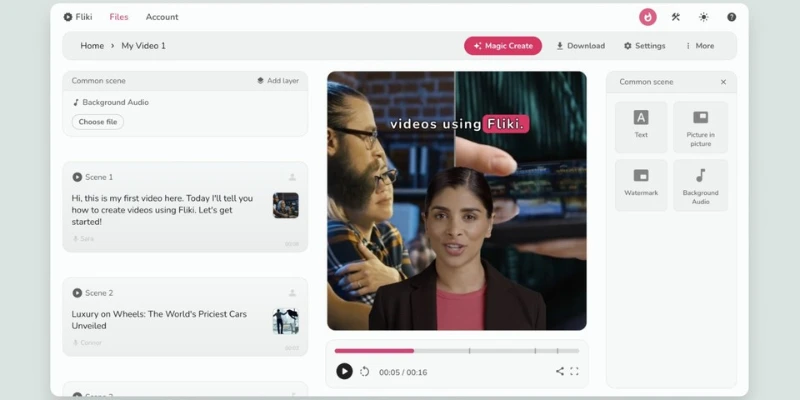Open the Account tab
Viewport: 800px width, 400px height.
(162, 17)
